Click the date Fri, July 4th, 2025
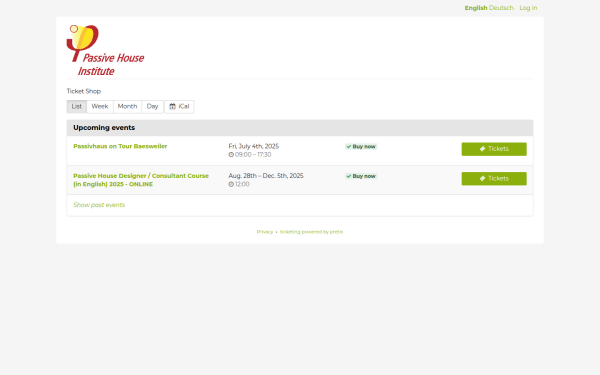 254,146
